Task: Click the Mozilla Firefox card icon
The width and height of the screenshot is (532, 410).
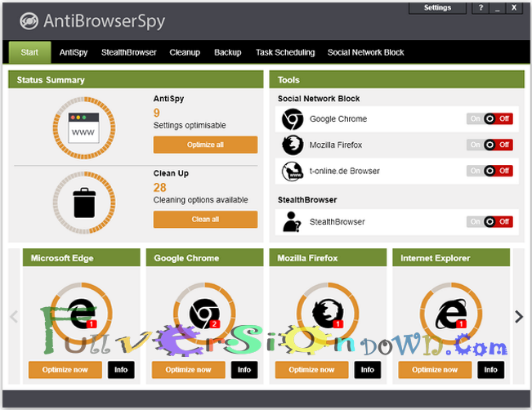Action: coord(328,313)
